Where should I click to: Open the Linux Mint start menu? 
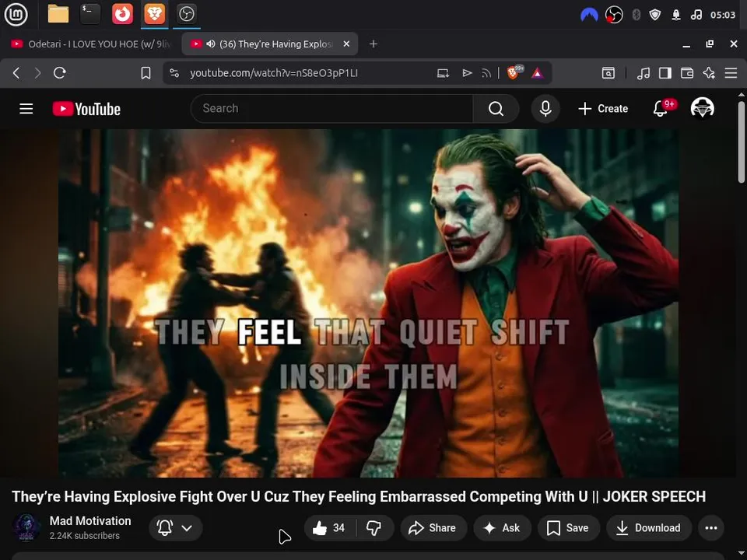16,14
